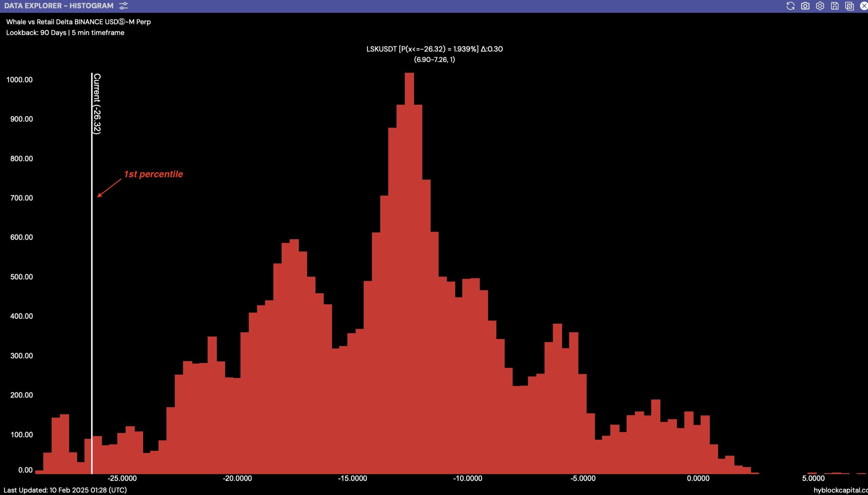Click the overlapping-squares icon beside the save icon

[x=849, y=6]
